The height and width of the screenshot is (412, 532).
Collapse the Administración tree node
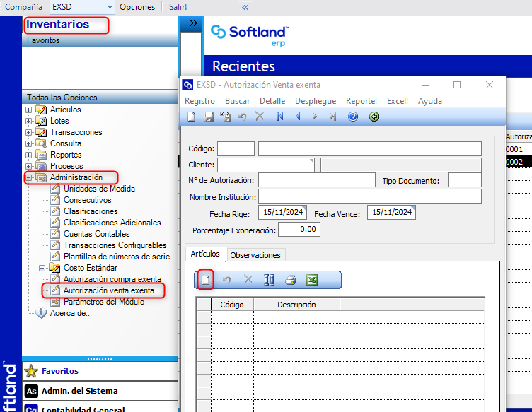(x=29, y=177)
